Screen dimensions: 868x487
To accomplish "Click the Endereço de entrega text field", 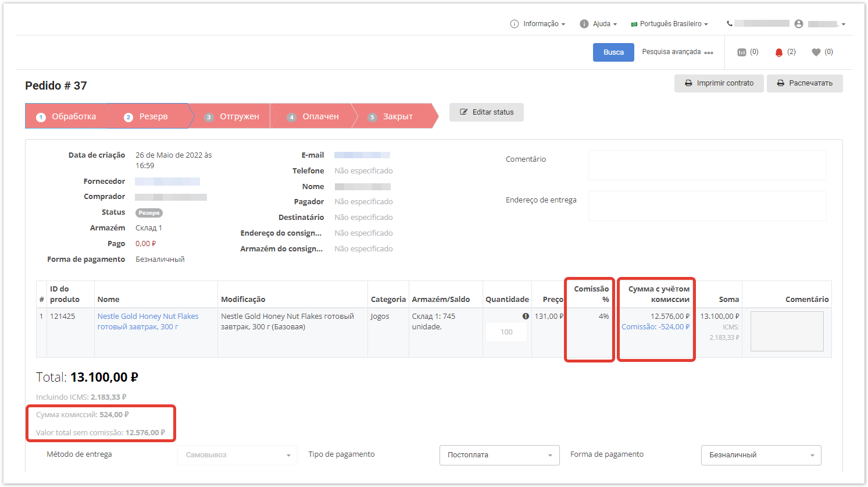I will tap(707, 206).
